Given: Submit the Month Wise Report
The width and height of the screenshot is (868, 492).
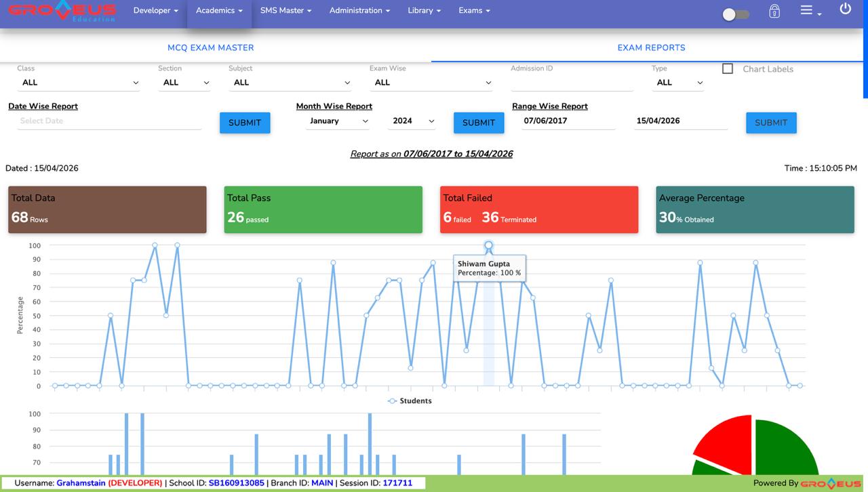Looking at the screenshot, I should (478, 123).
